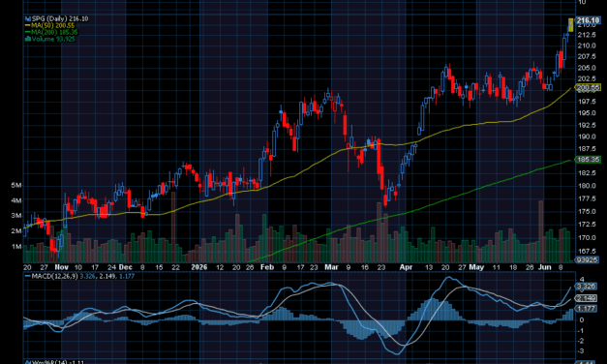This screenshot has height=364, width=607.
Task: Click the candlestick icon beside the SPG legend
Action: (x=28, y=18)
